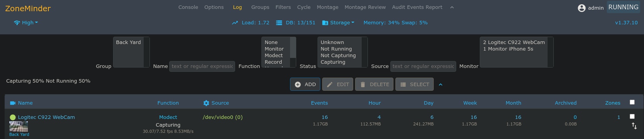644x139 pixels.
Task: Sort by the Function column header
Action: pos(168,103)
